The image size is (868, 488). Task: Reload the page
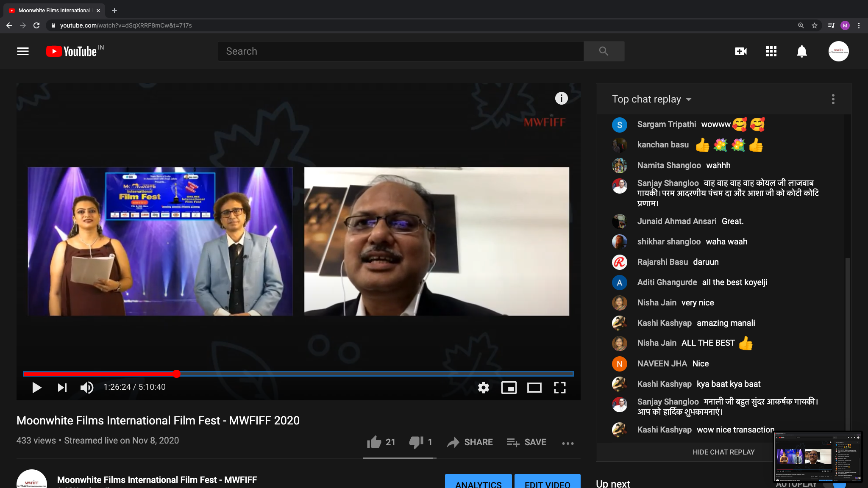tap(36, 25)
